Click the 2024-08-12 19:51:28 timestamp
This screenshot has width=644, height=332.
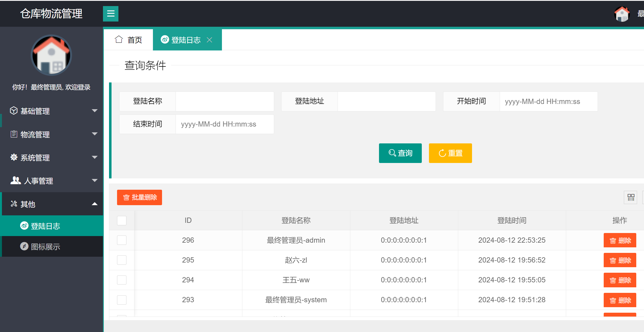[512, 300]
